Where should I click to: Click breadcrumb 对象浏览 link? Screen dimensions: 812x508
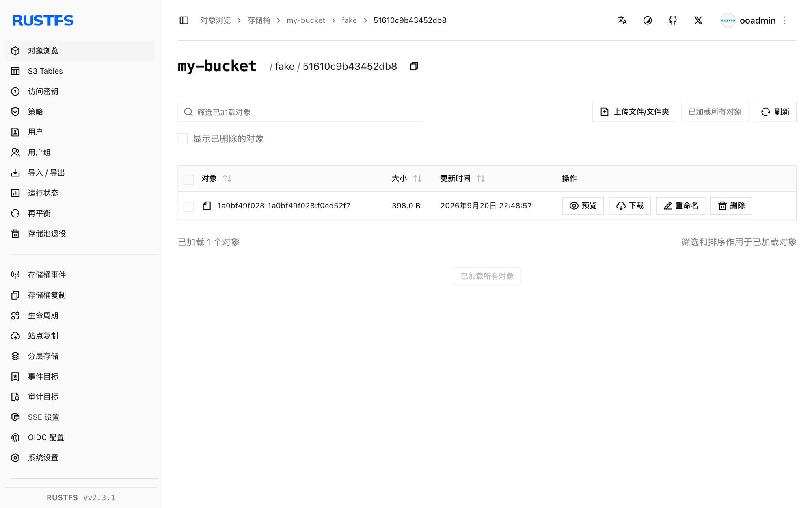(x=216, y=20)
